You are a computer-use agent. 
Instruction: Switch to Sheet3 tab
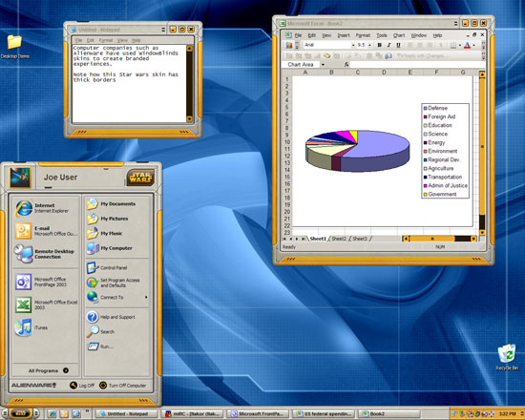pyautogui.click(x=360, y=239)
